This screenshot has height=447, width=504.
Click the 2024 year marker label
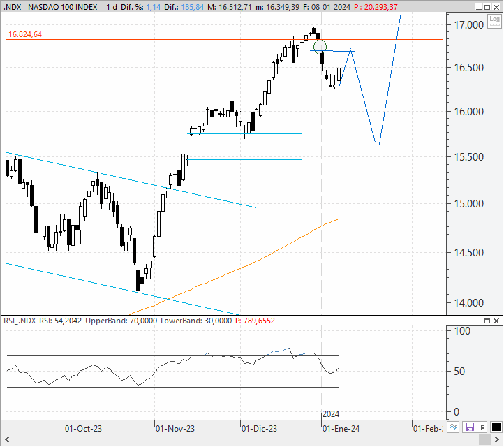[331, 414]
